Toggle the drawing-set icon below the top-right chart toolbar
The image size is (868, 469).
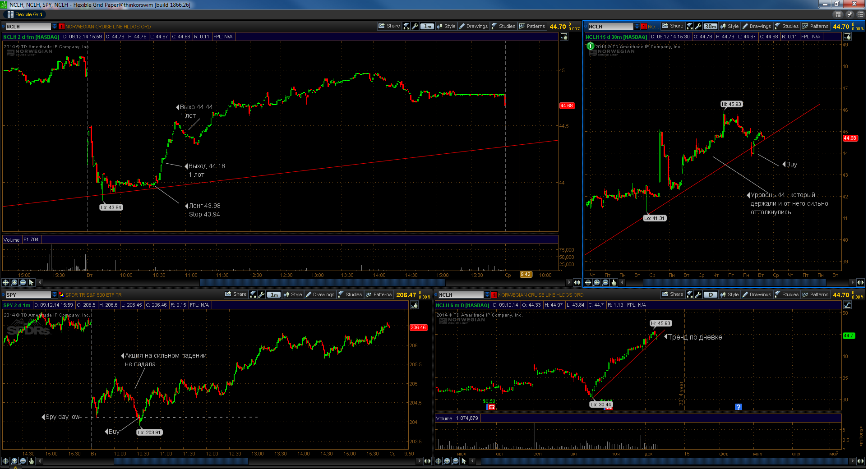point(848,37)
